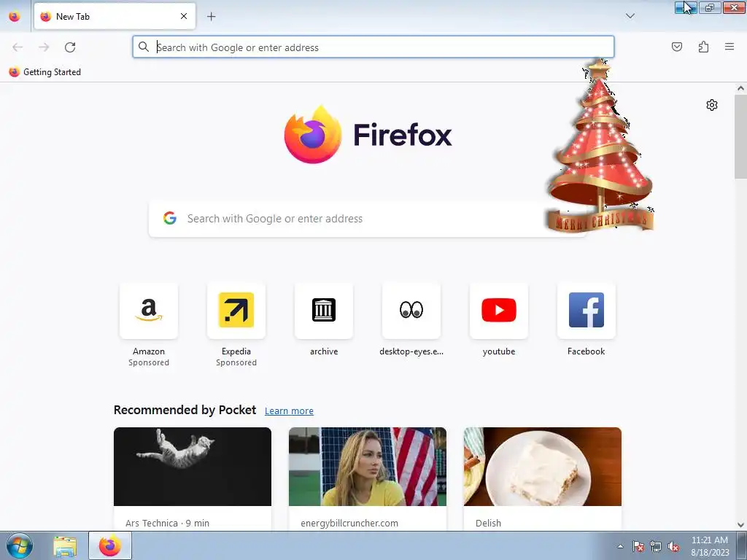Open the Firefox View pinned tab icon
Screen dimensions: 747x560
click(x=15, y=16)
